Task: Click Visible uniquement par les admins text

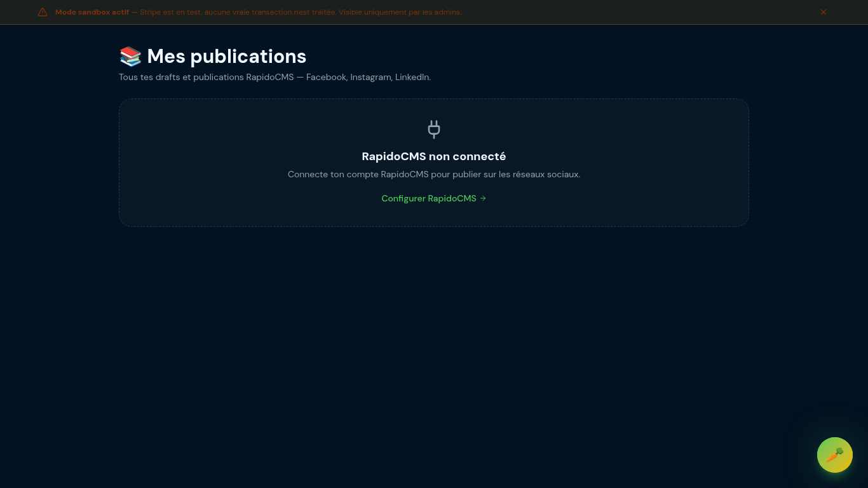Action: (x=402, y=12)
